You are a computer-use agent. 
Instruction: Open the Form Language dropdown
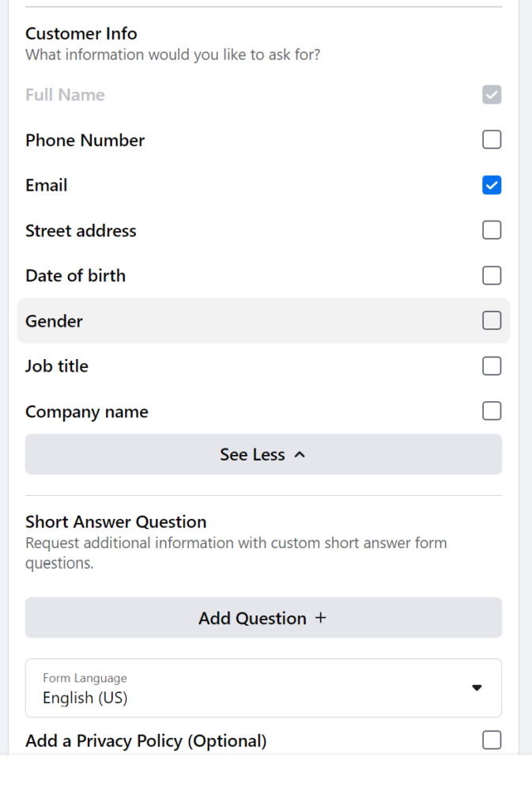[x=263, y=687]
